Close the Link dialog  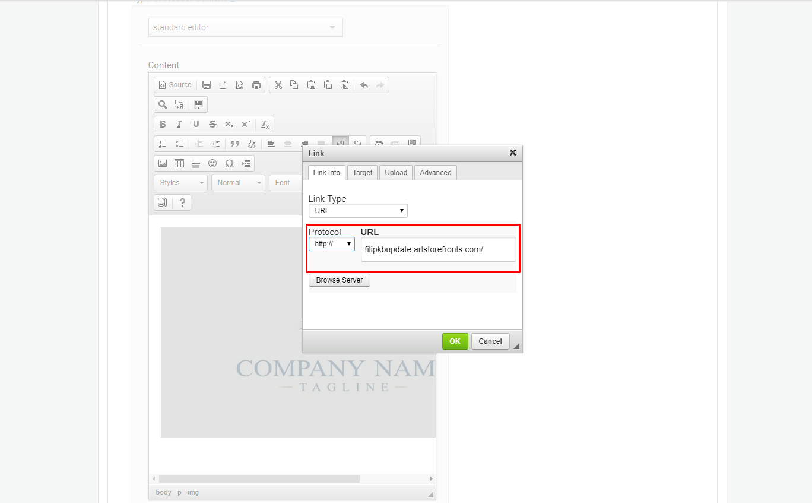coord(513,153)
